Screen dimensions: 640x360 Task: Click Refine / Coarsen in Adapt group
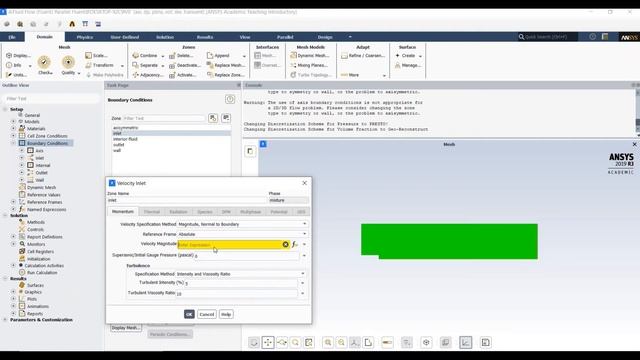pyautogui.click(x=363, y=55)
